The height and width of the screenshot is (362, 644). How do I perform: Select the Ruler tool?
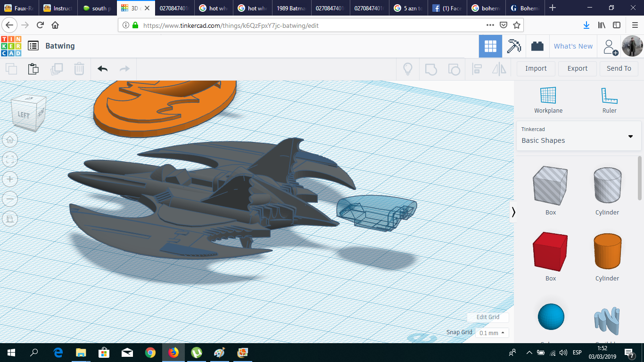coord(609,100)
